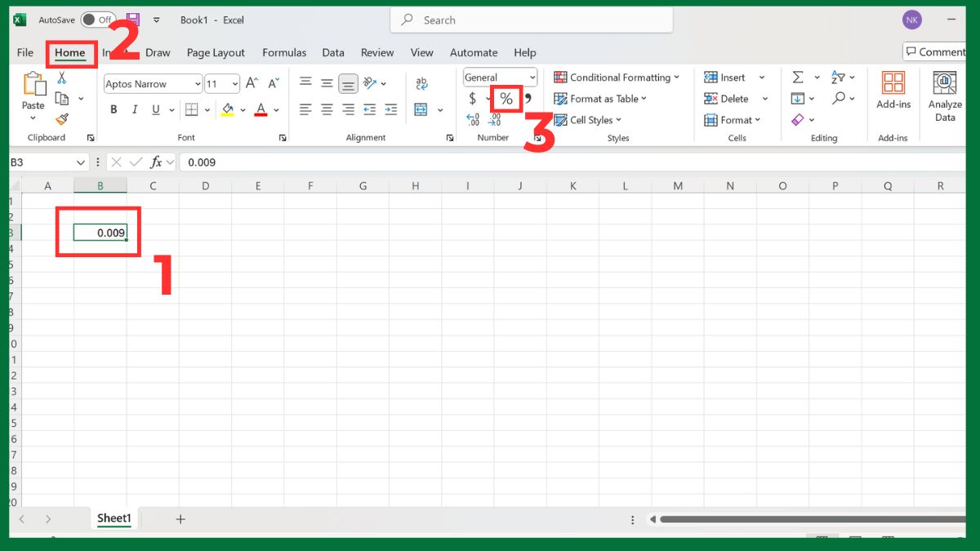This screenshot has height=551, width=980.
Task: Toggle bold formatting
Action: (x=114, y=109)
